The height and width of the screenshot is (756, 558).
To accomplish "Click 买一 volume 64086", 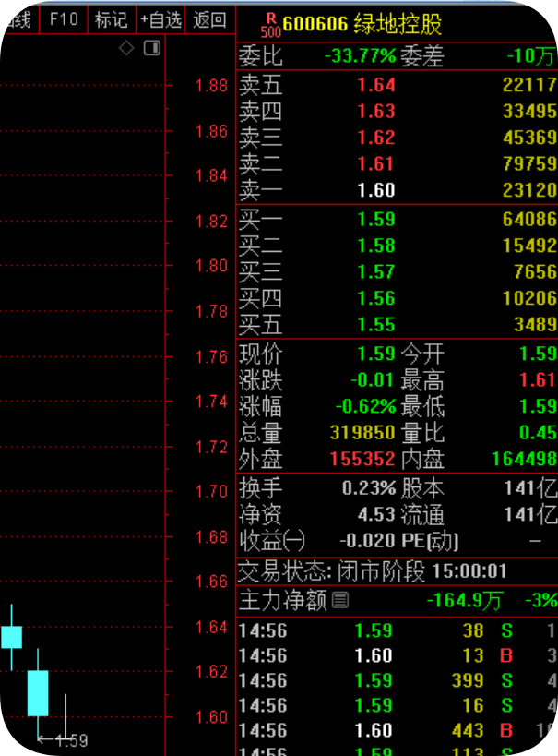I will 529,220.
